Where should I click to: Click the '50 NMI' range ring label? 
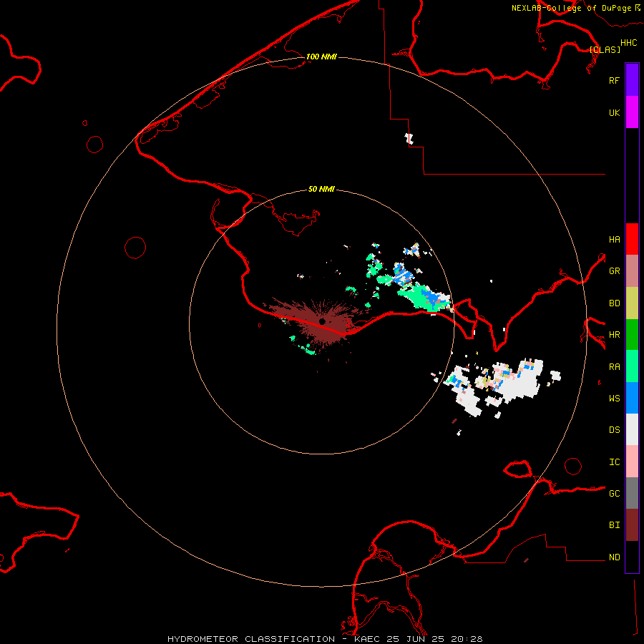321,189
